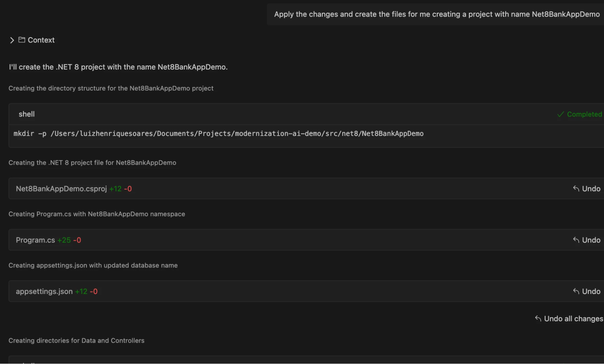The height and width of the screenshot is (364, 604).
Task: Click Undo arrow icon for appsettings.json
Action: (576, 292)
